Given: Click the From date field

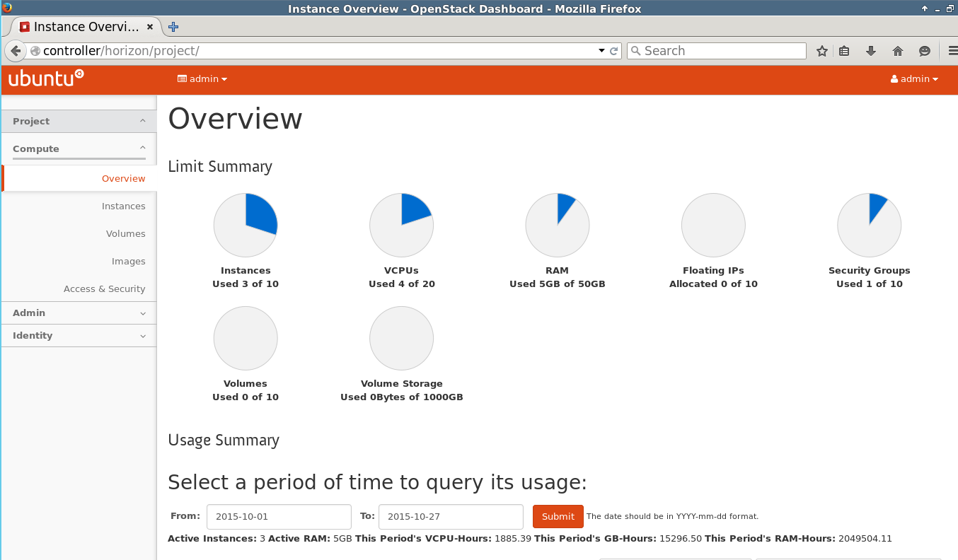Looking at the screenshot, I should click(x=279, y=516).
